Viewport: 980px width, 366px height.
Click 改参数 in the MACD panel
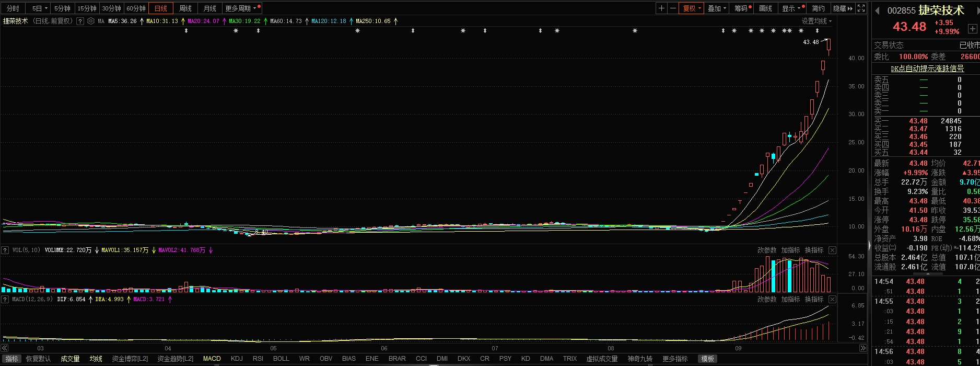[767, 300]
